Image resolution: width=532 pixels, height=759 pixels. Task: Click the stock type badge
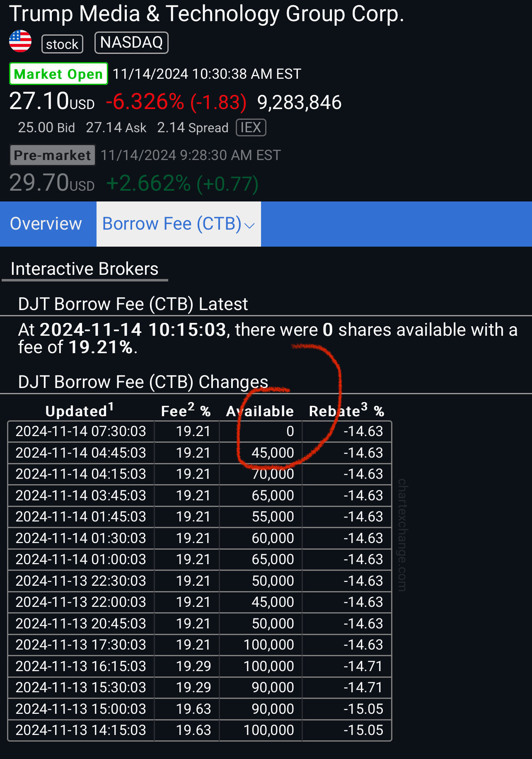pos(62,44)
